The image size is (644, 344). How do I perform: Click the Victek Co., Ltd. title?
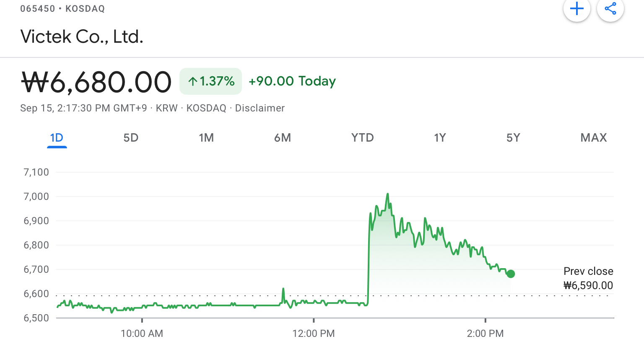click(x=82, y=37)
